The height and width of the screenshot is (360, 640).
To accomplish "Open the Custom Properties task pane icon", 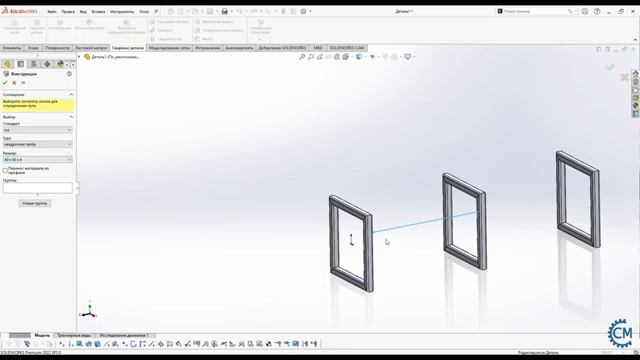I will pyautogui.click(x=636, y=114).
